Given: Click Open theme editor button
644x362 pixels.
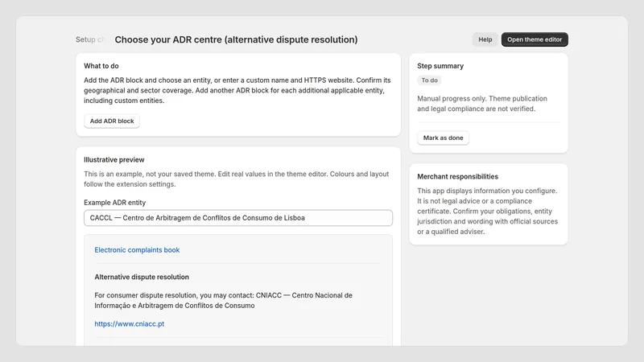Looking at the screenshot, I should point(535,39).
